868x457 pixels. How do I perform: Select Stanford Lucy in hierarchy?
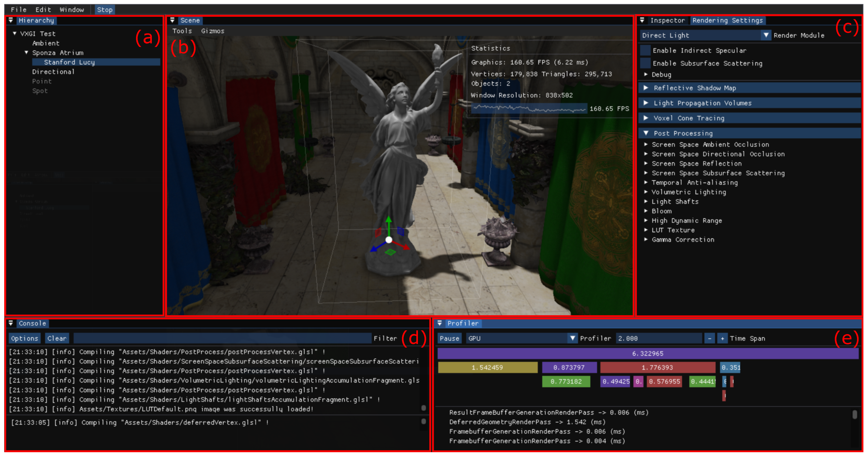pyautogui.click(x=96, y=62)
